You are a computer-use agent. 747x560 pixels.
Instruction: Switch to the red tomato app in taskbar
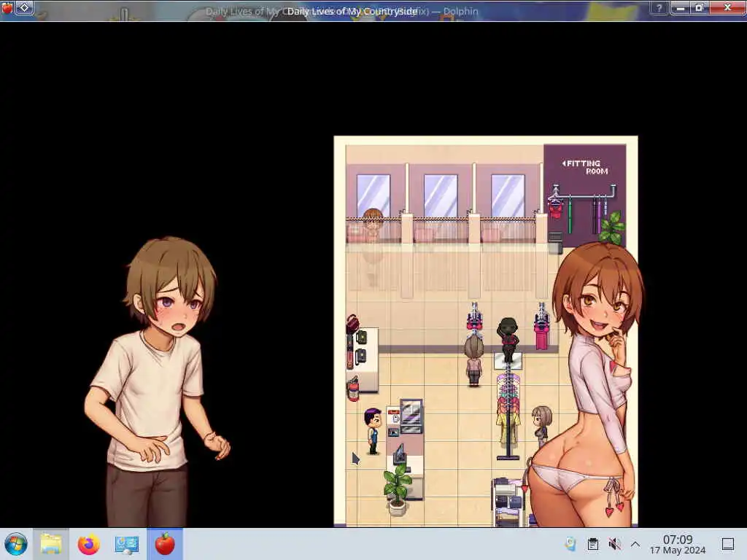pyautogui.click(x=165, y=544)
